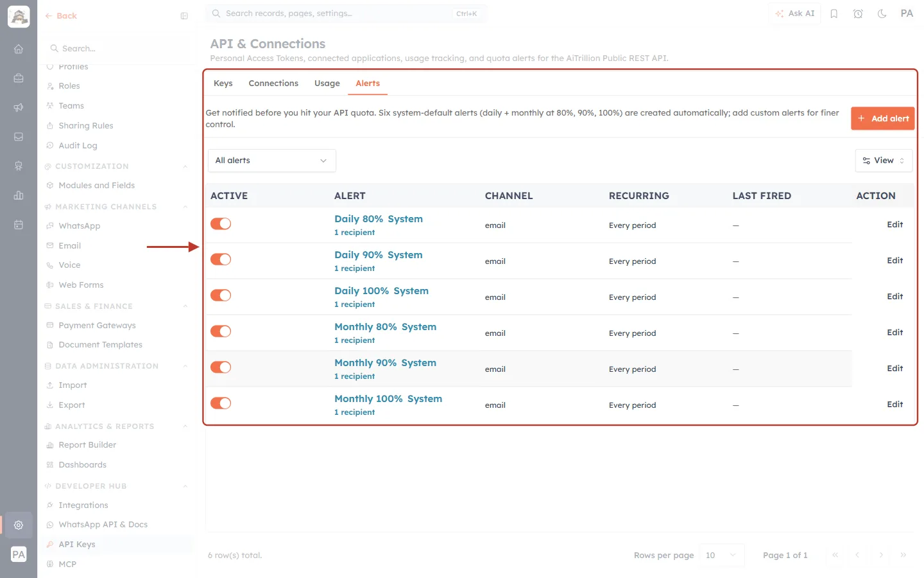Screen dimensions: 924x578
Task: Switch to the Keys tab
Action: [x=223, y=83]
